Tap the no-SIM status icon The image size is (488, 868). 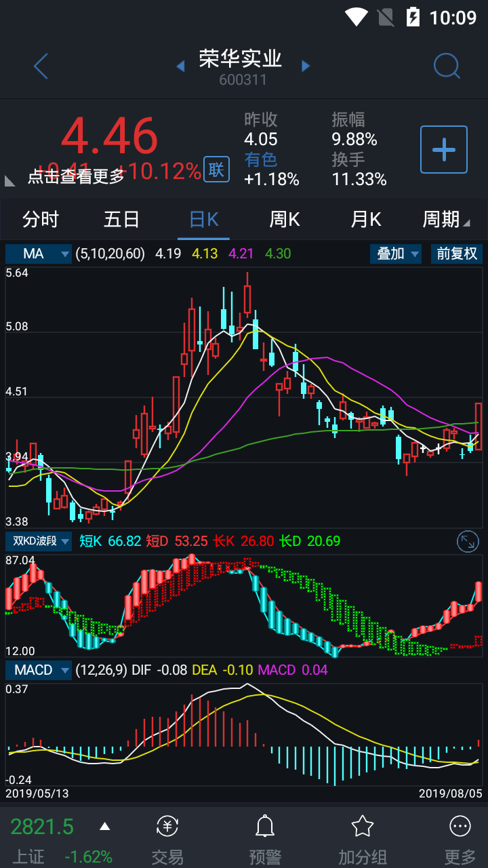(385, 17)
